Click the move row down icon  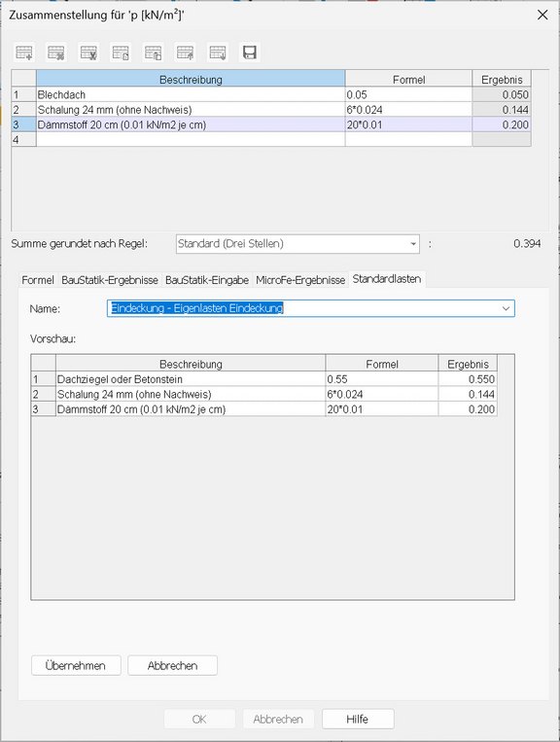click(x=218, y=53)
